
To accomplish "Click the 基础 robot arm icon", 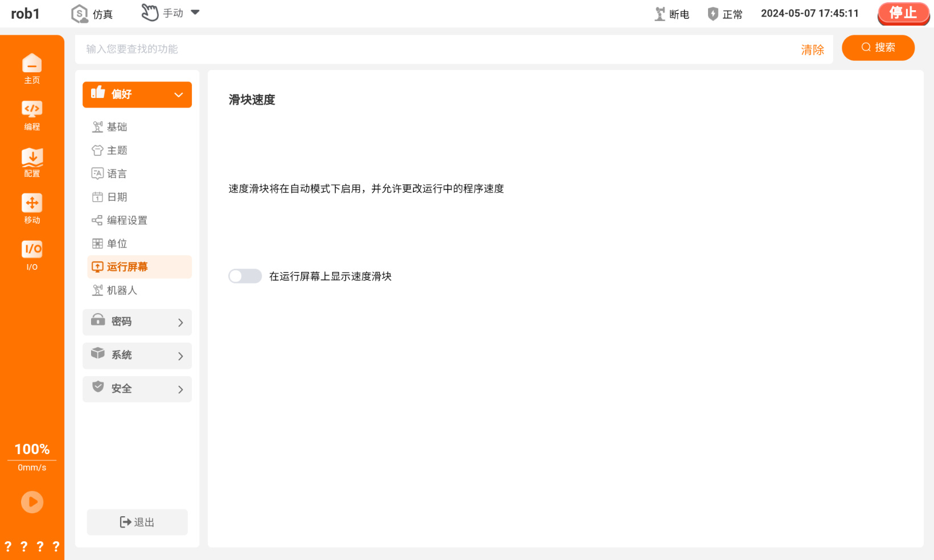I will (x=97, y=127).
